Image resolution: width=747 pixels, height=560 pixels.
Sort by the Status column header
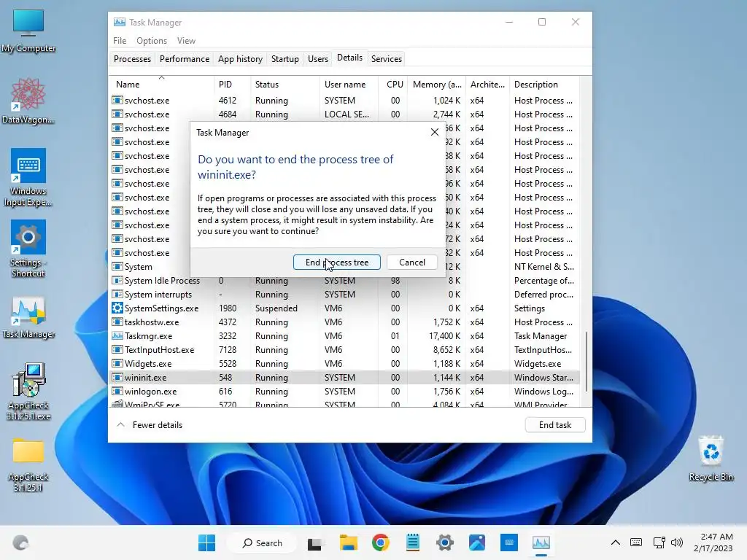285,85
